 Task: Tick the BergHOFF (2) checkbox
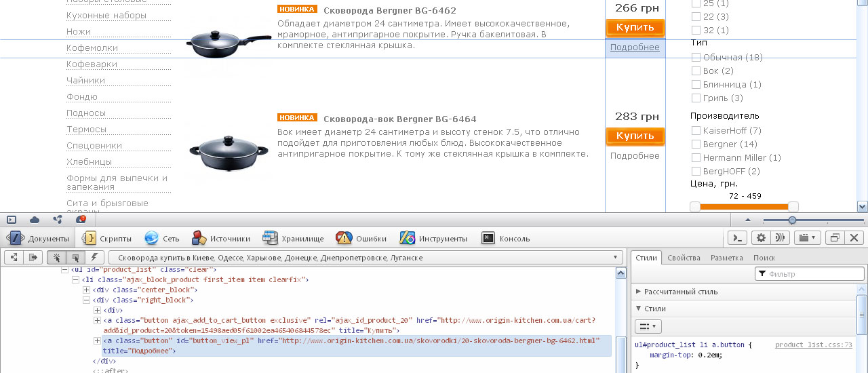point(696,171)
